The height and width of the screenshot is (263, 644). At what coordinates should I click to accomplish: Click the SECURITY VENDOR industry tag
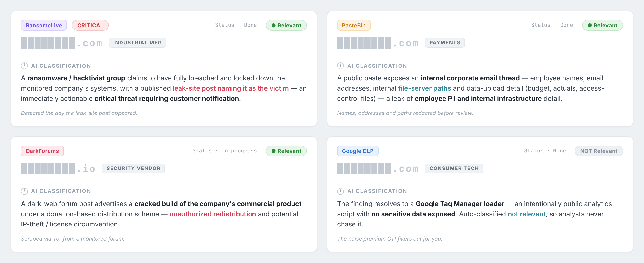133,169
